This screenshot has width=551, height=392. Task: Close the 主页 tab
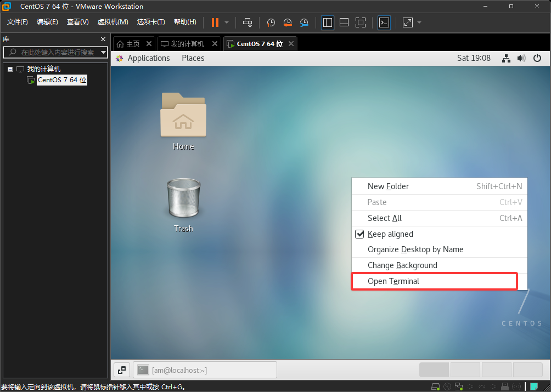[x=149, y=43]
